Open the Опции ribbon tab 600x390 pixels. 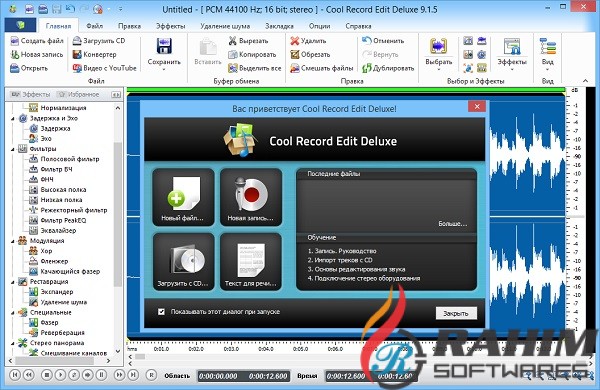click(x=320, y=26)
